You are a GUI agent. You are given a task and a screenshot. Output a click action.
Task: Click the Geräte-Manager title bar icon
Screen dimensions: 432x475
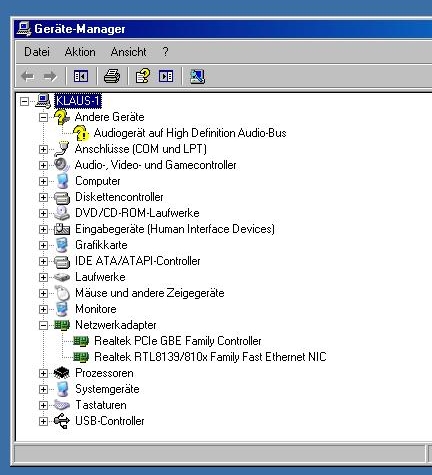pyautogui.click(x=24, y=29)
